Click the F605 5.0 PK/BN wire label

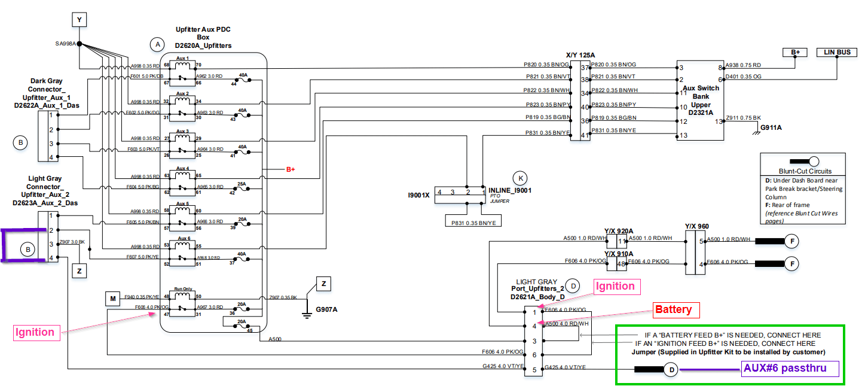[143, 221]
